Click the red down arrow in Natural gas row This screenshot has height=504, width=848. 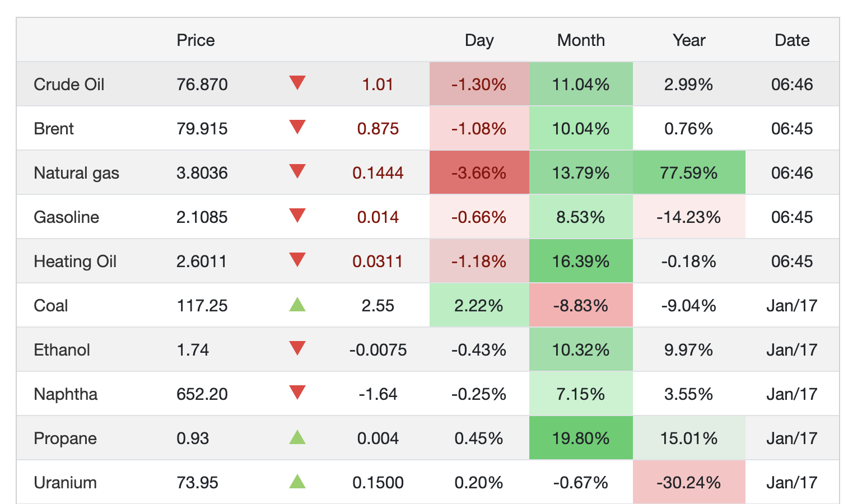click(x=297, y=171)
